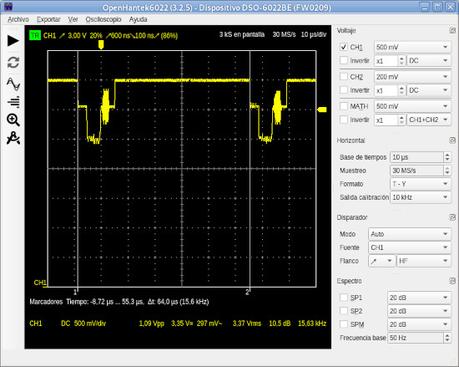The height and width of the screenshot is (367, 459).
Task: Click the CH1 probe x1 stepper
Action: pos(401,61)
